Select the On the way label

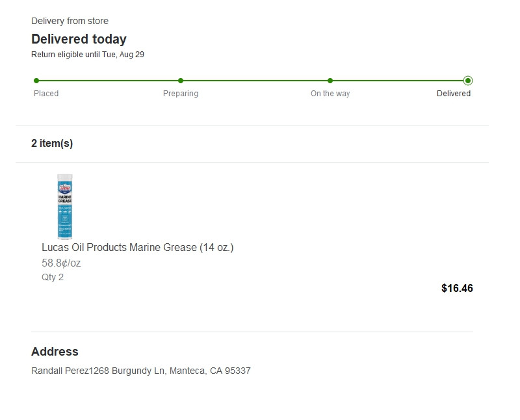(x=330, y=94)
